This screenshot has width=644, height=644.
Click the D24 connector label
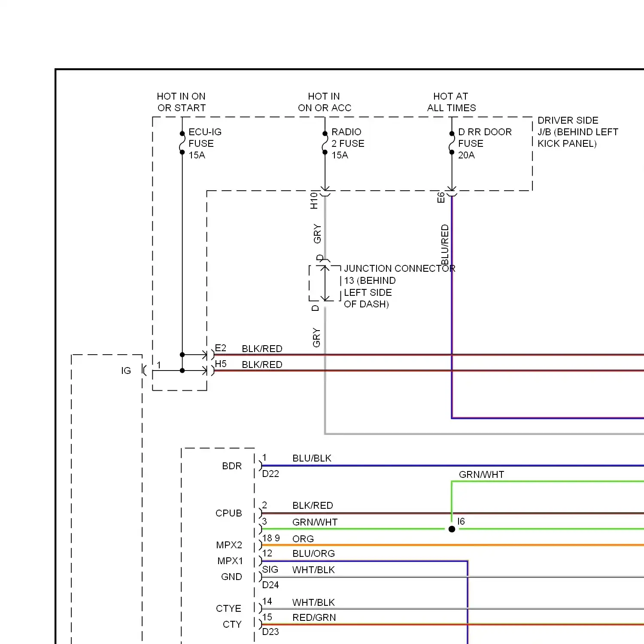point(270,585)
